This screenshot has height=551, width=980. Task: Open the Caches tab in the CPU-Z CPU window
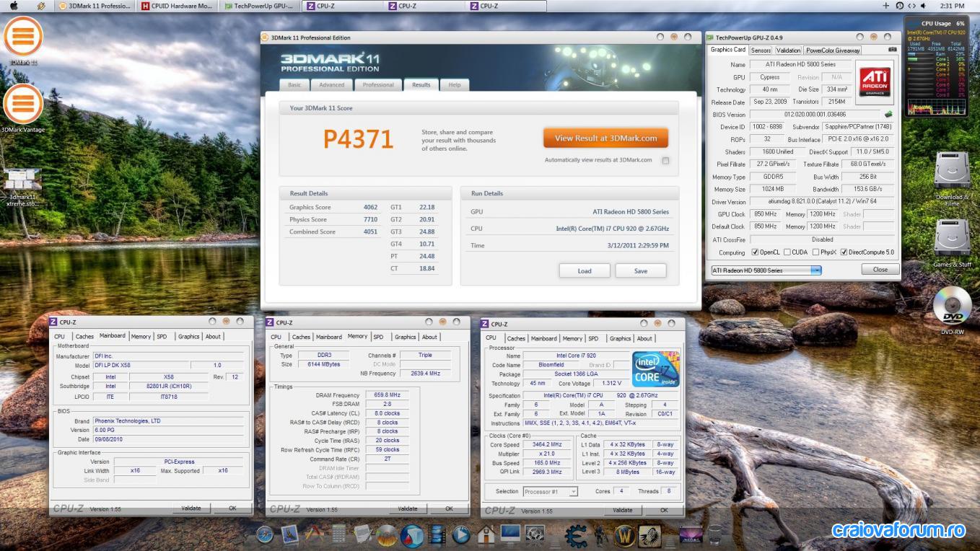pyautogui.click(x=516, y=338)
